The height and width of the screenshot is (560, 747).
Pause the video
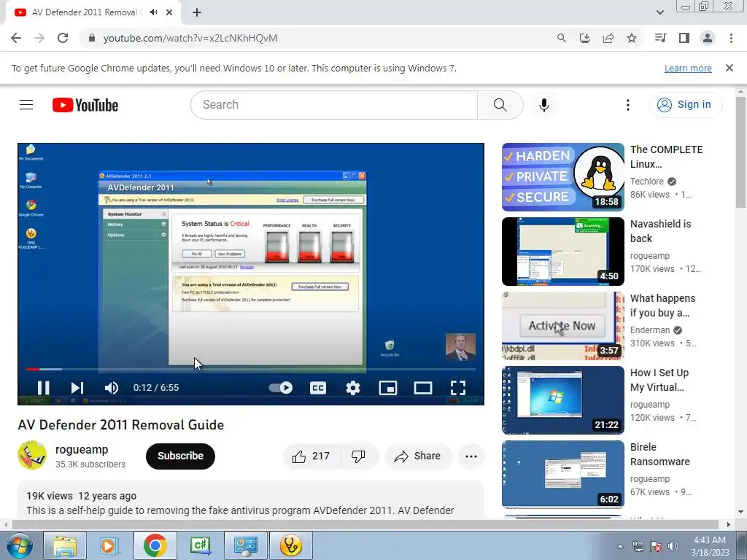pos(43,388)
